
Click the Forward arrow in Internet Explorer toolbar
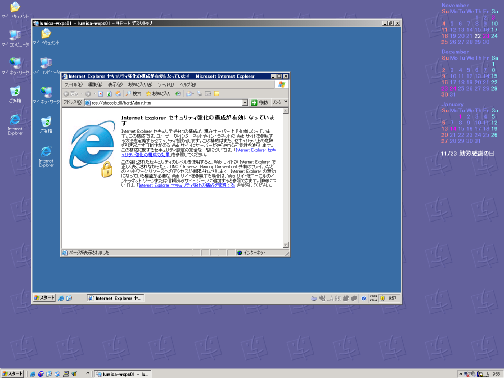point(89,94)
